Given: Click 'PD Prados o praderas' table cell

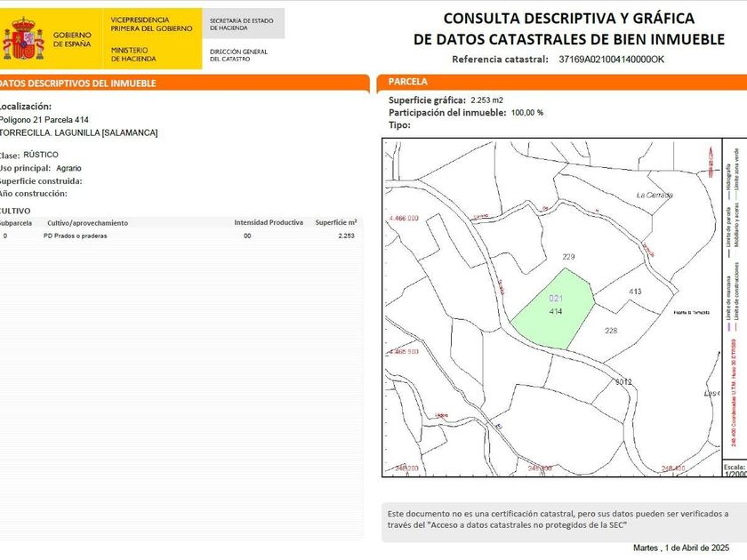Looking at the screenshot, I should coord(76,236).
